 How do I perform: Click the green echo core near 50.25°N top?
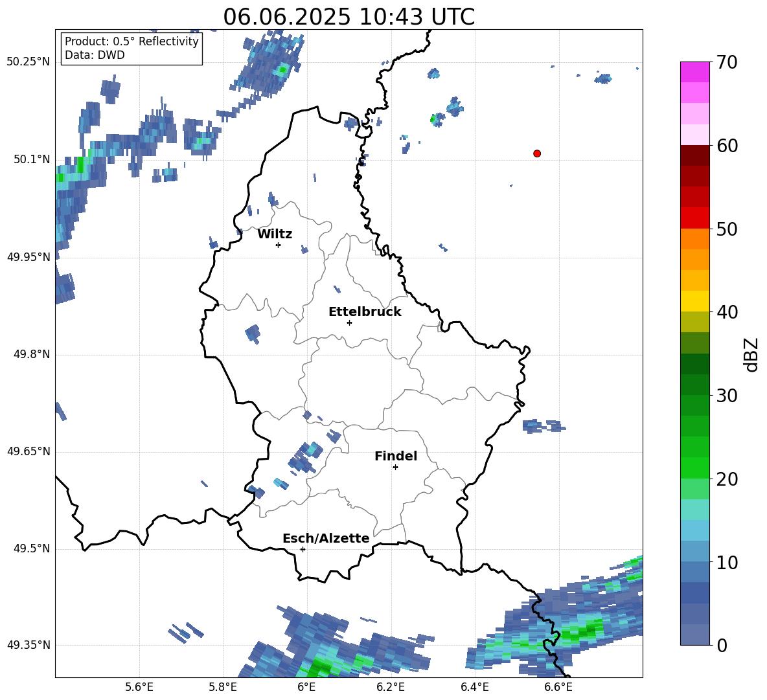[282, 70]
